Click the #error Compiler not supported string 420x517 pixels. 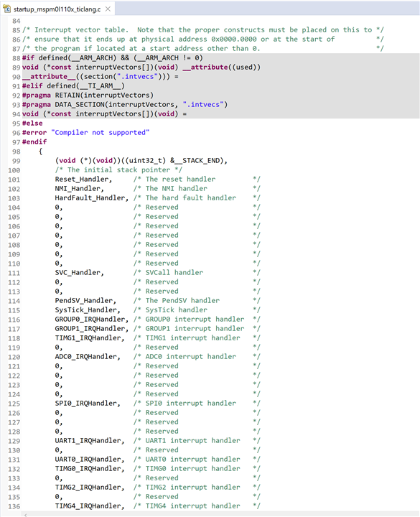(x=101, y=133)
